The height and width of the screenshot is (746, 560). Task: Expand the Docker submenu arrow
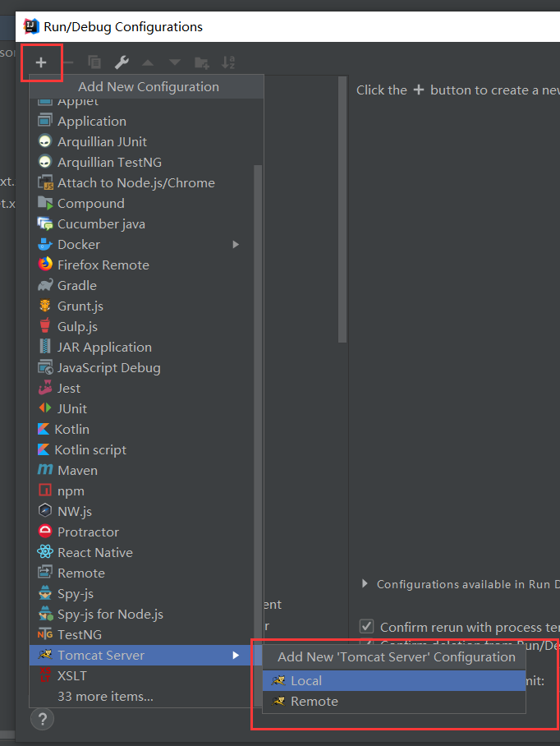pos(236,244)
